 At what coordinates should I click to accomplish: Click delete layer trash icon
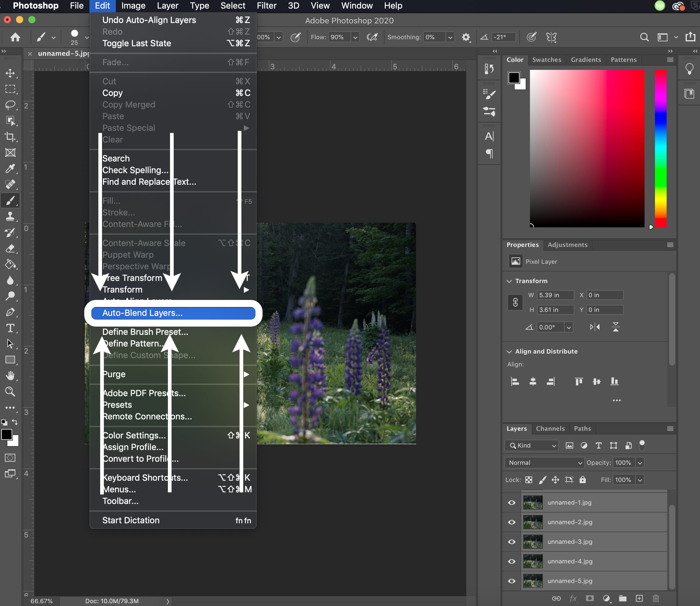656,598
